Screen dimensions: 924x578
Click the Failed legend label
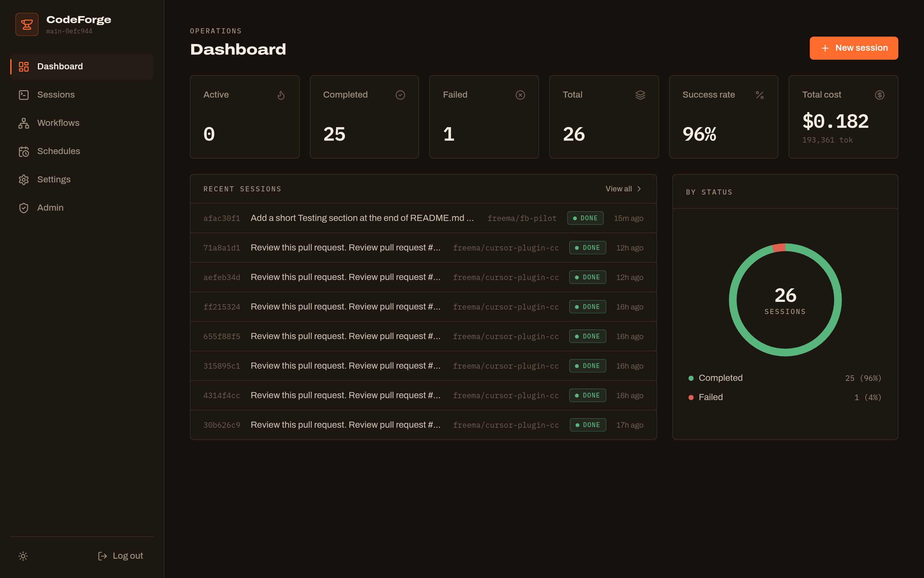coord(711,397)
